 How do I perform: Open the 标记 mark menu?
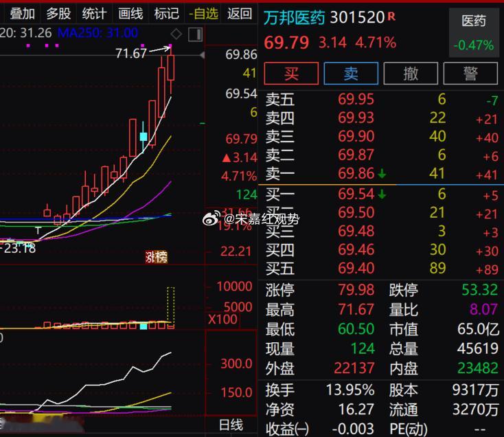(166, 14)
